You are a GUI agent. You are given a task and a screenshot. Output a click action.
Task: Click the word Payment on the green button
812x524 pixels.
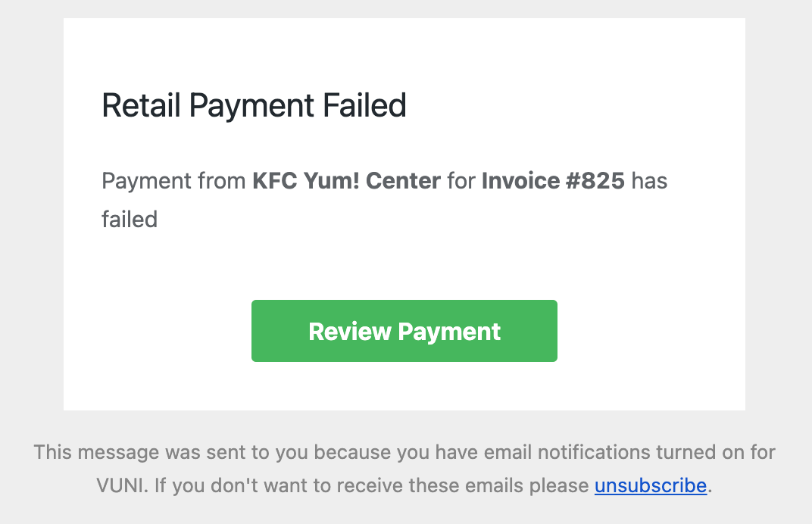coord(449,332)
